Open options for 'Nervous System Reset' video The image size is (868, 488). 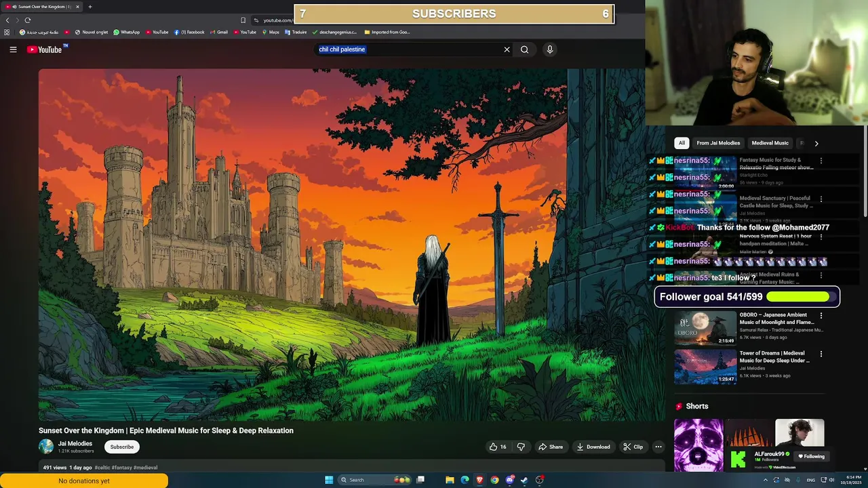click(x=821, y=237)
